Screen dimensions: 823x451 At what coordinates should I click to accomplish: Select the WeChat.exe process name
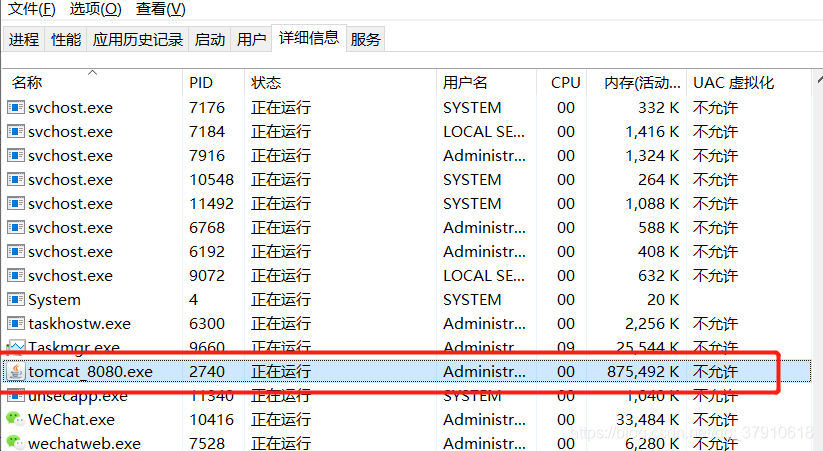pyautogui.click(x=71, y=419)
